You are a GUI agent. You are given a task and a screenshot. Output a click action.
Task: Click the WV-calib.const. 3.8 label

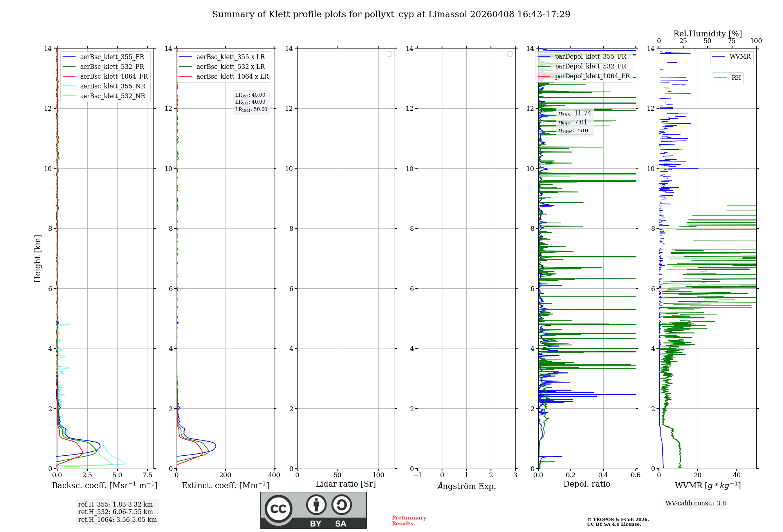click(695, 503)
